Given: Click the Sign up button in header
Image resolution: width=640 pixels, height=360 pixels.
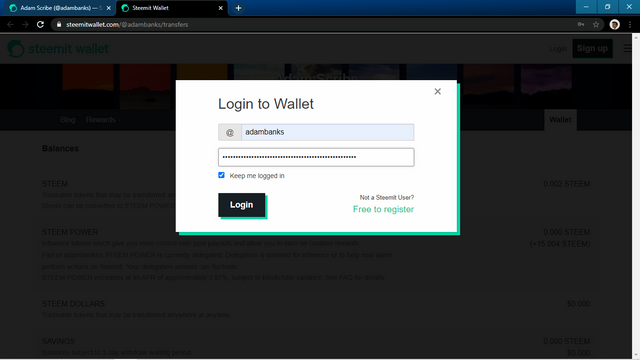Looking at the screenshot, I should coord(592,49).
